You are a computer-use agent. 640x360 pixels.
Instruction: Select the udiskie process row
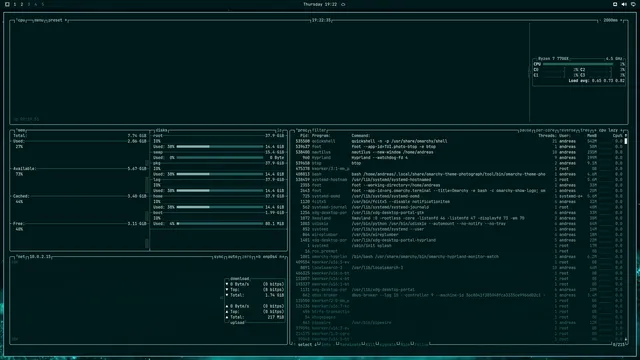coord(459,224)
